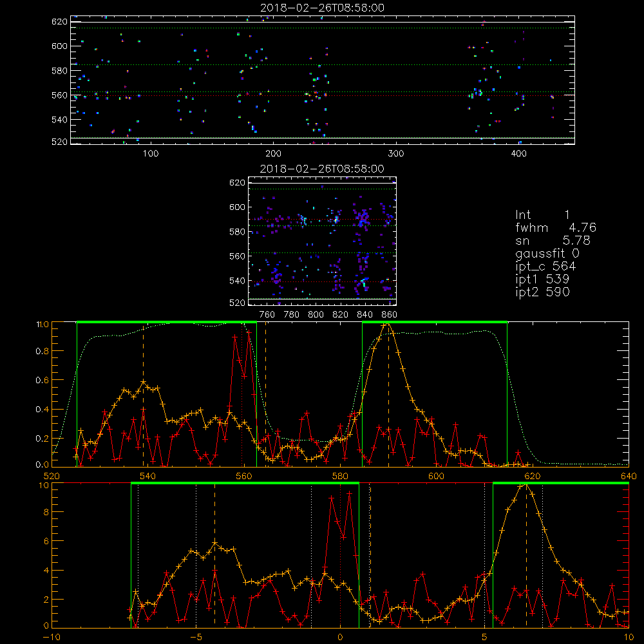
Task: Click x-axis label 300 on top image
Action: click(x=396, y=154)
